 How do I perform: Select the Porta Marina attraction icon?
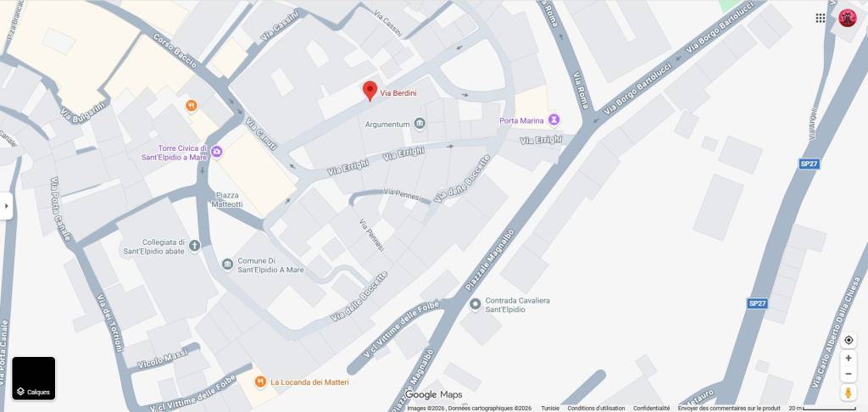click(x=554, y=120)
